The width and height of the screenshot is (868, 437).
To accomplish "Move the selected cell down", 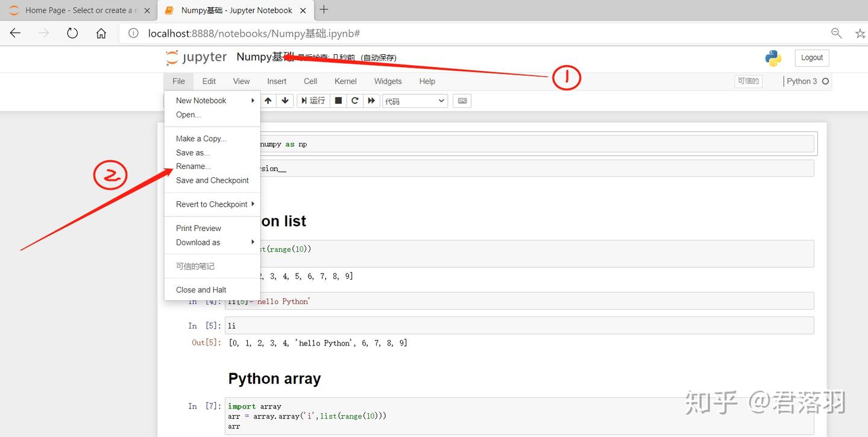I will click(x=285, y=101).
